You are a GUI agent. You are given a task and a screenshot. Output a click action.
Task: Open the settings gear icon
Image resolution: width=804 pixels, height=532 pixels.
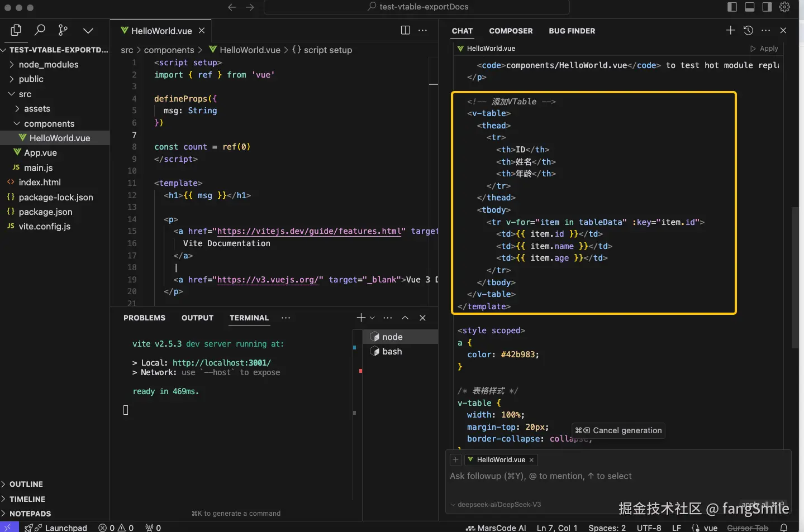[x=784, y=7]
